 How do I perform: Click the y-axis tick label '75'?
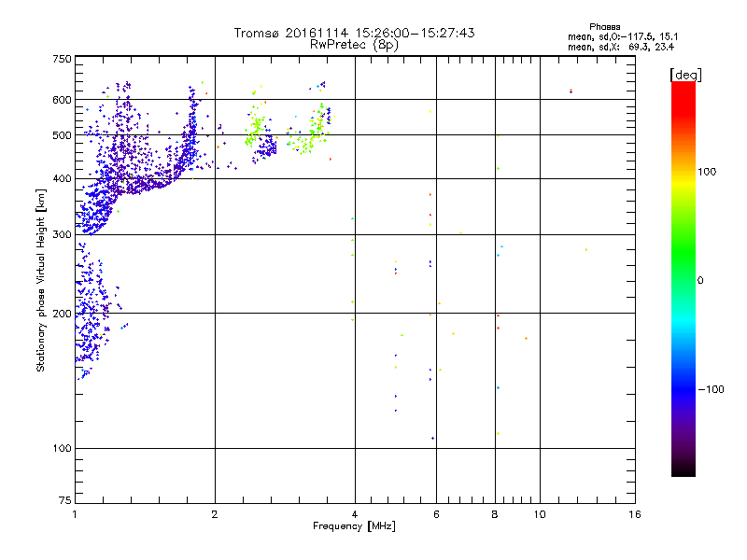tap(65, 500)
